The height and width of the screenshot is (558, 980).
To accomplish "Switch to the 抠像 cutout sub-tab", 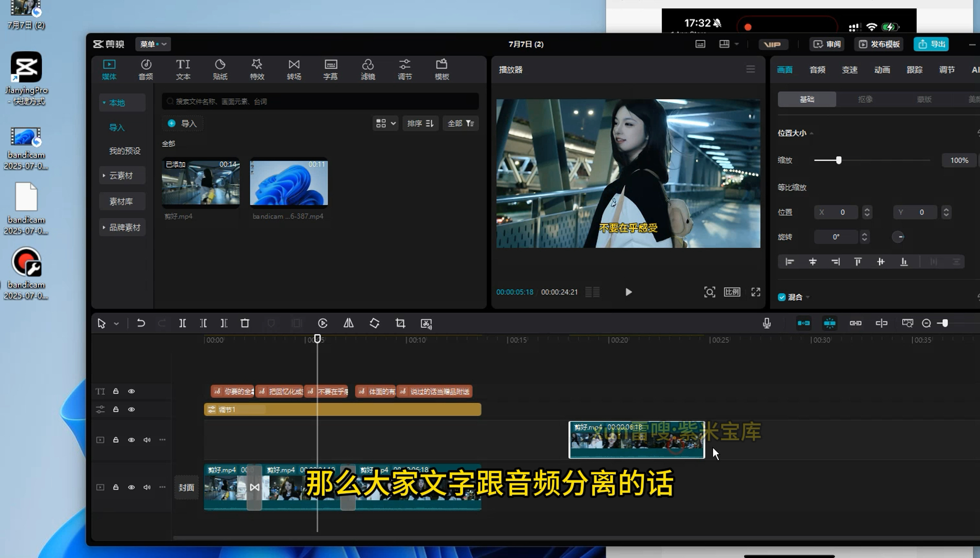I will (865, 99).
